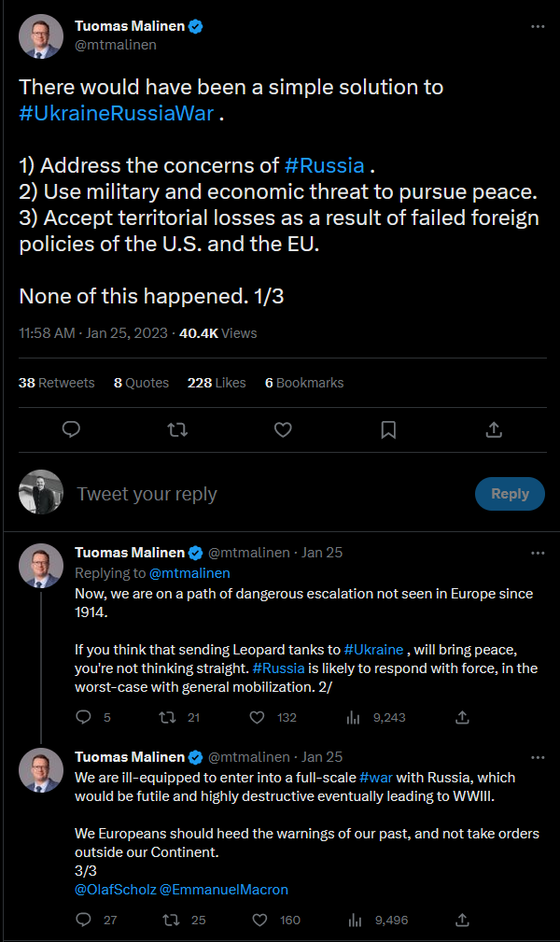Viewport: 560px width, 942px height.
Task: Open more options menu on 3/3 reply
Action: tap(538, 757)
